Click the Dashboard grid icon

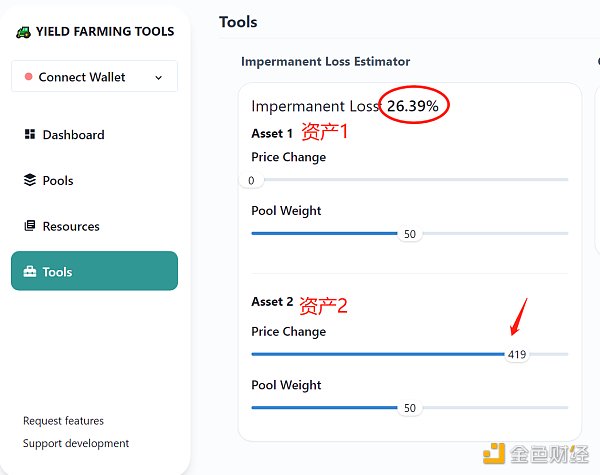click(30, 134)
